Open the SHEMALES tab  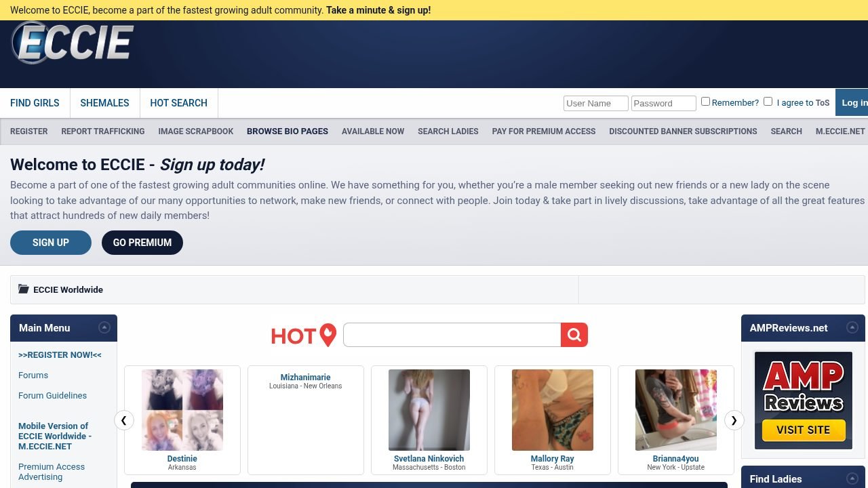104,103
